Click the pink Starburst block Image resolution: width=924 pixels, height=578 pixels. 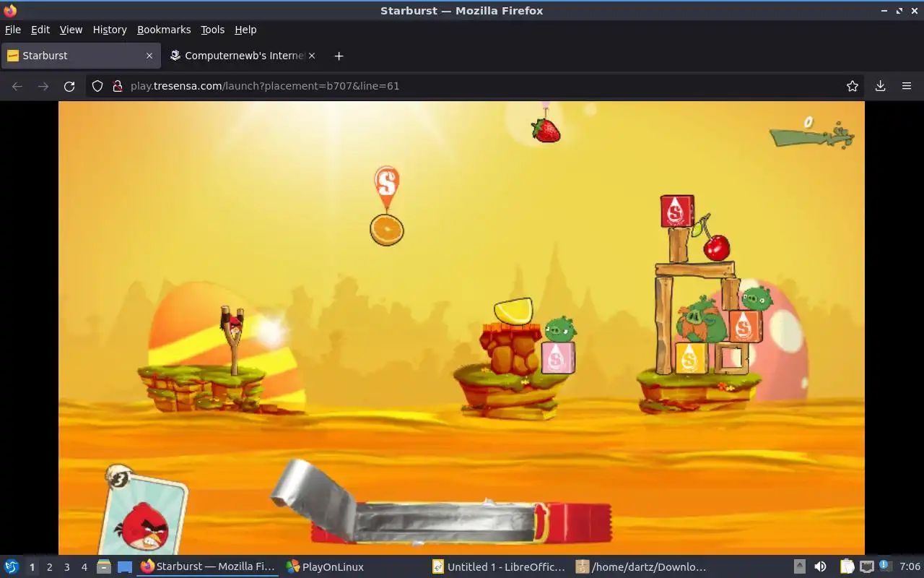[558, 358]
